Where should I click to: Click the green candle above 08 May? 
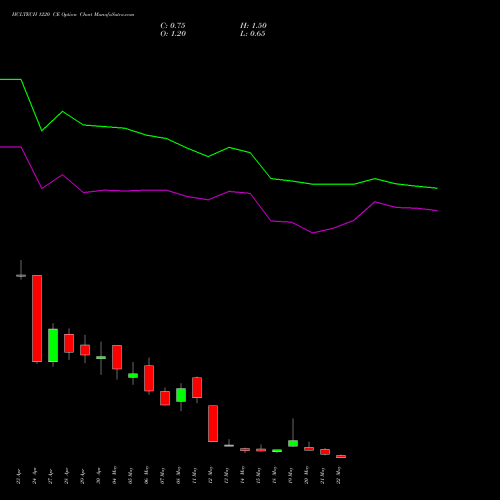pyautogui.click(x=181, y=395)
